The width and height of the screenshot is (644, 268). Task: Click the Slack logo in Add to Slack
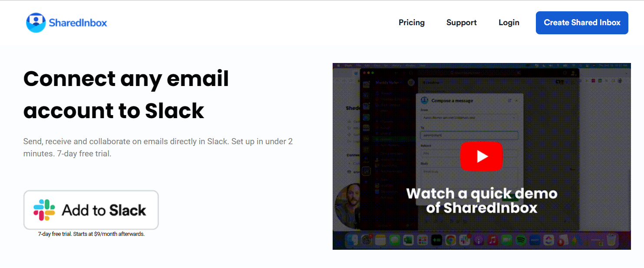44,210
